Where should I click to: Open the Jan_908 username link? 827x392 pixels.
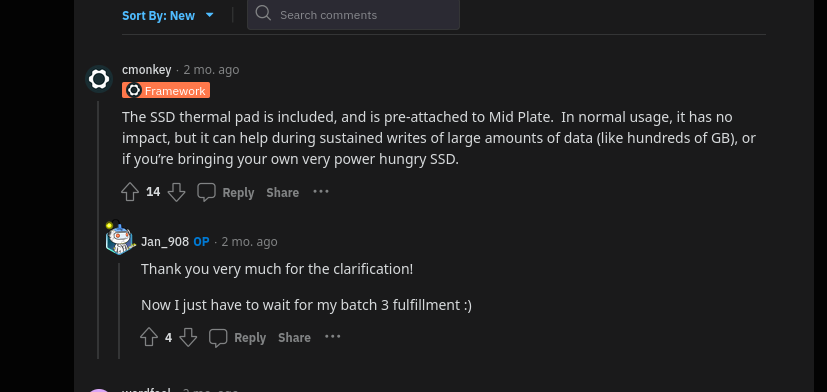coord(165,242)
